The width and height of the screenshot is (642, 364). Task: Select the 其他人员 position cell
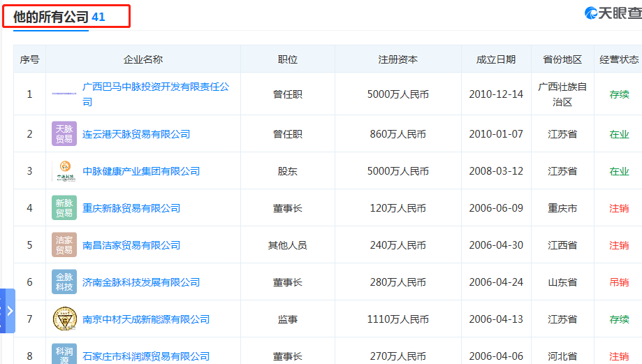[x=287, y=245]
